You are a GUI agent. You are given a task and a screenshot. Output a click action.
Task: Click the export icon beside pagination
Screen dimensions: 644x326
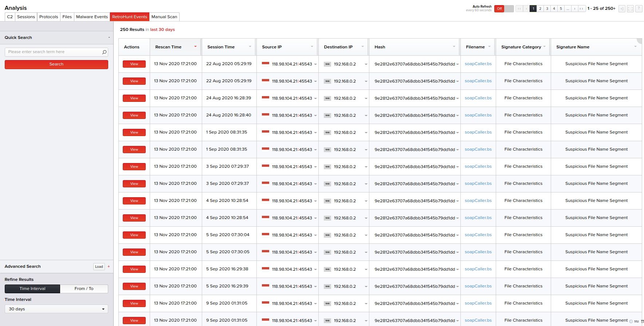pos(622,9)
